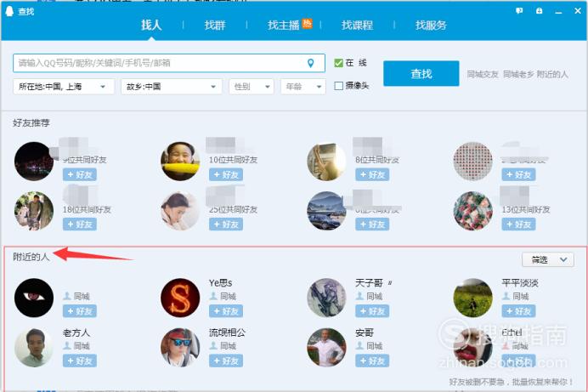Add 天子哥 as a friend
The height and width of the screenshot is (392, 588).
[x=372, y=311]
